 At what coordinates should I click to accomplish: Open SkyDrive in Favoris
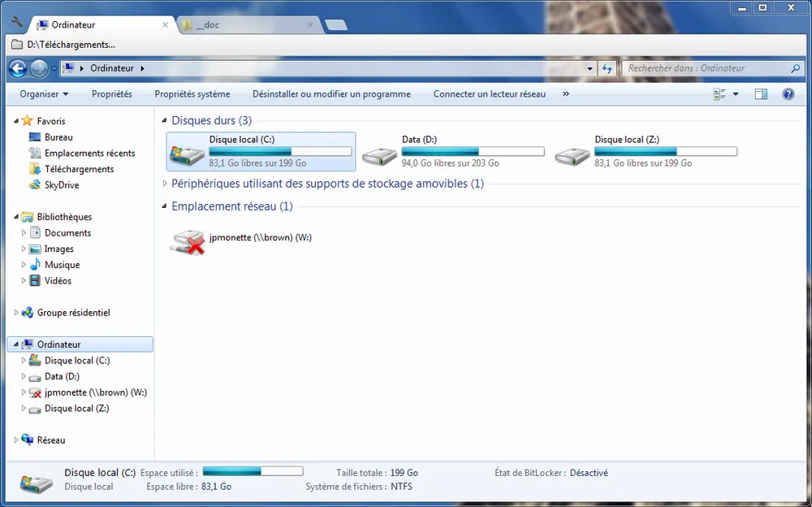click(x=62, y=185)
